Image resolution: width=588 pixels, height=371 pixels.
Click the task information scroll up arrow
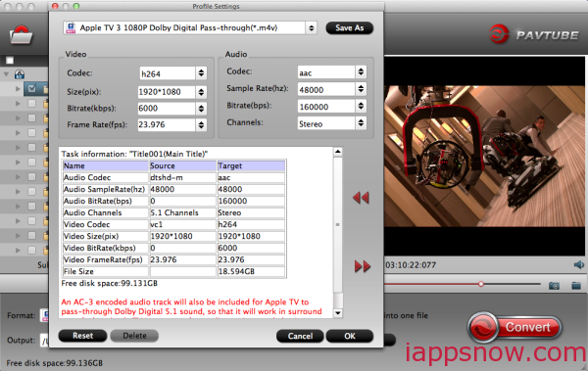[337, 152]
